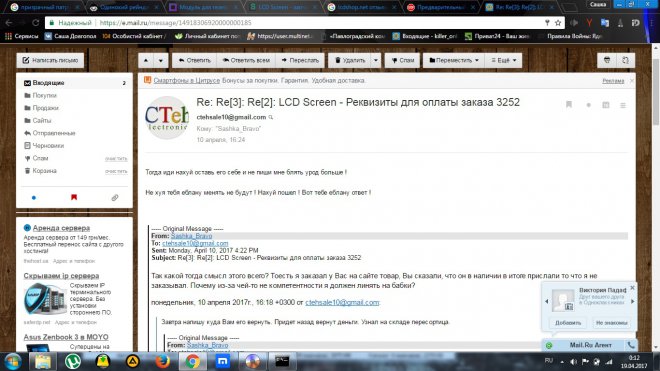
Task: Open Asus Zenbook 3 in MOYO ad
Action: tap(66, 337)
